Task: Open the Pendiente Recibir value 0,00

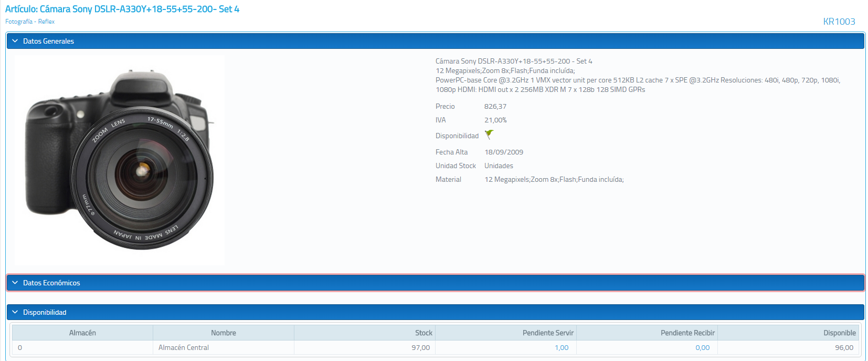Action: pos(702,347)
